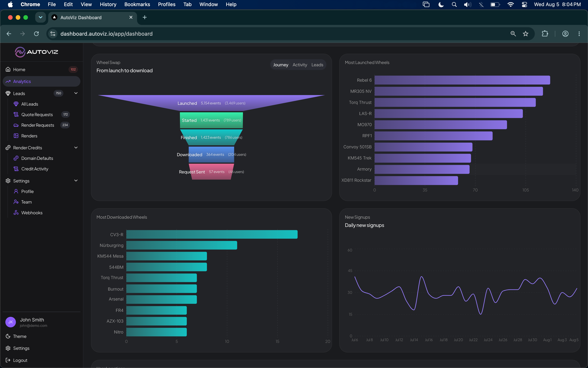This screenshot has width=588, height=368.
Task: Click the Settings gear icon beside Profile group
Action: tap(8, 181)
